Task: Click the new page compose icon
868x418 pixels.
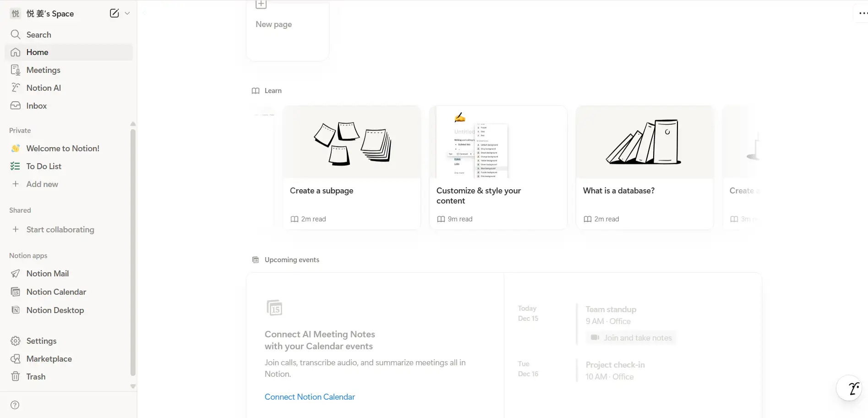Action: [114, 13]
